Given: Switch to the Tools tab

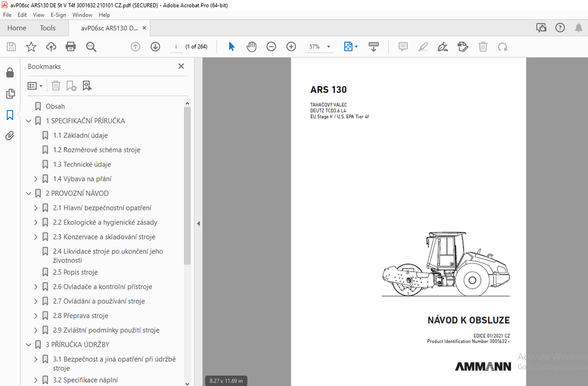Looking at the screenshot, I should (x=47, y=28).
